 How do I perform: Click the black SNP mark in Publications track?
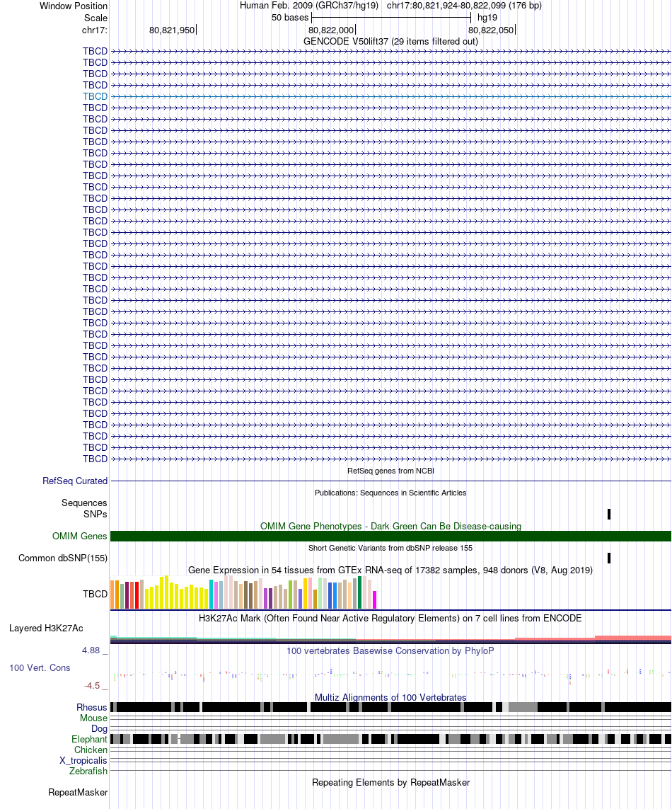609,514
